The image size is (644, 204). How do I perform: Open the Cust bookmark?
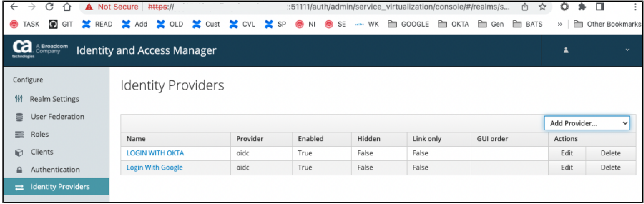(x=206, y=24)
